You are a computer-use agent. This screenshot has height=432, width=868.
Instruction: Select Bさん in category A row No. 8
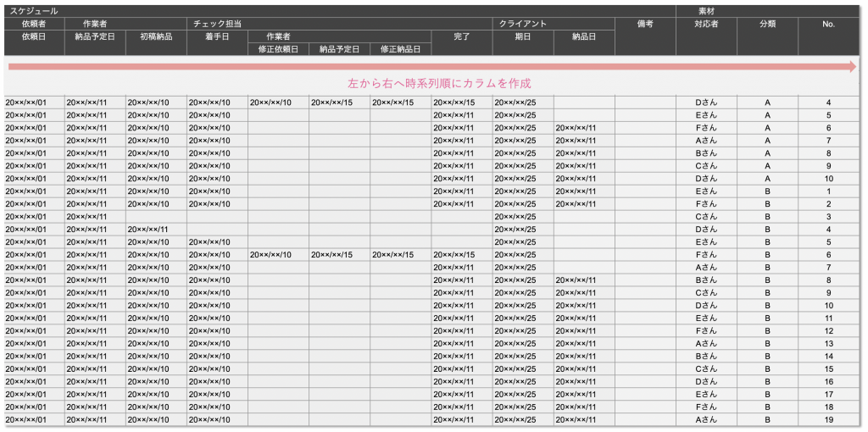coord(706,154)
